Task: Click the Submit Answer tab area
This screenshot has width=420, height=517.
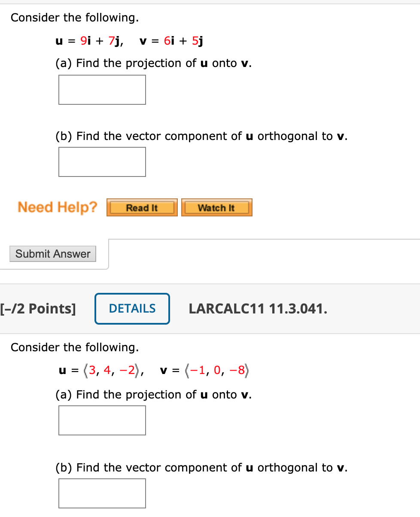Action: [52, 253]
